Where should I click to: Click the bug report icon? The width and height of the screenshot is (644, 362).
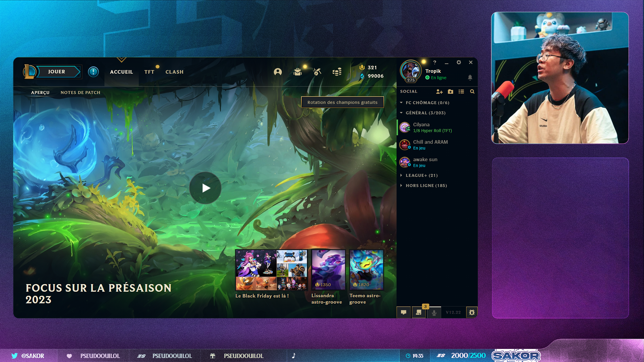(x=472, y=312)
